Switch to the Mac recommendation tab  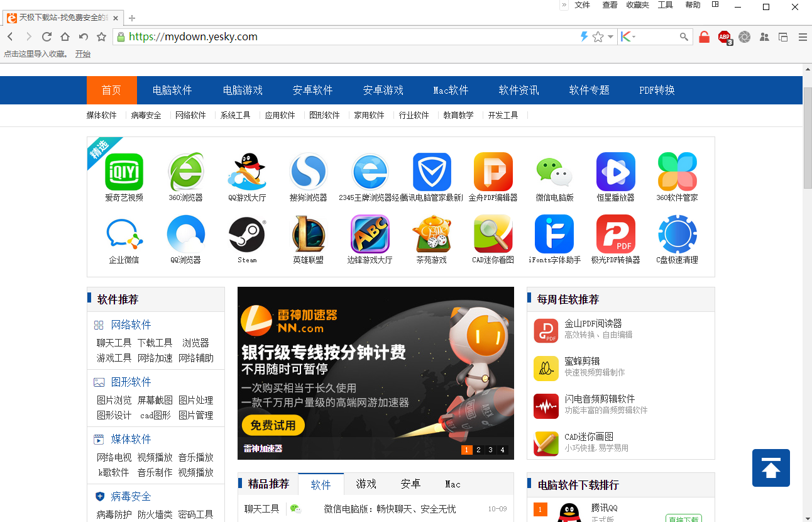[x=453, y=484]
